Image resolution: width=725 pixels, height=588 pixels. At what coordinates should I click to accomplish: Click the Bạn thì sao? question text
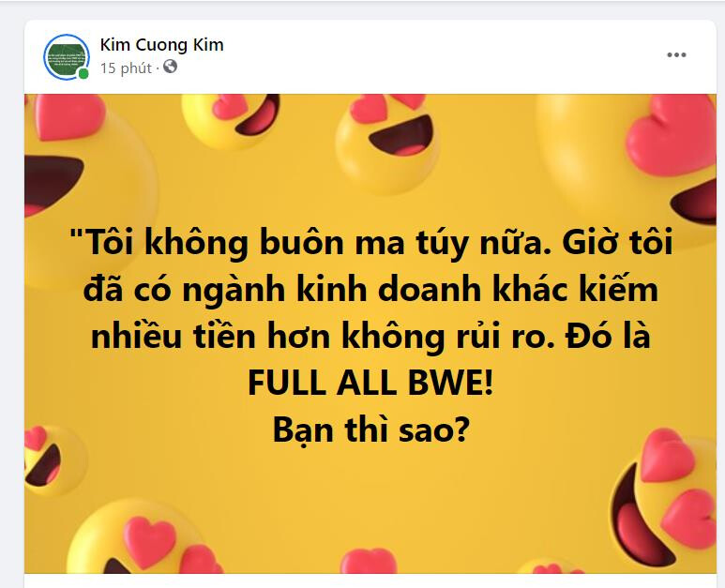click(370, 430)
